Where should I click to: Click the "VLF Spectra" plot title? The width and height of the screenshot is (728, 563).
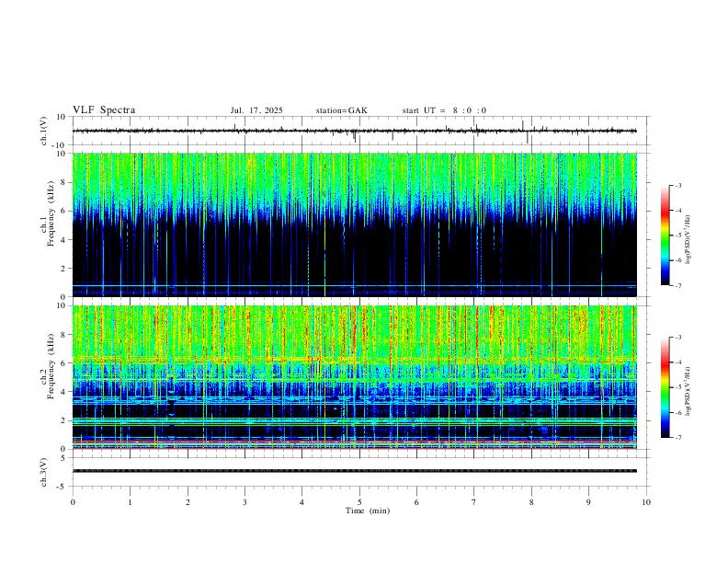pos(104,110)
